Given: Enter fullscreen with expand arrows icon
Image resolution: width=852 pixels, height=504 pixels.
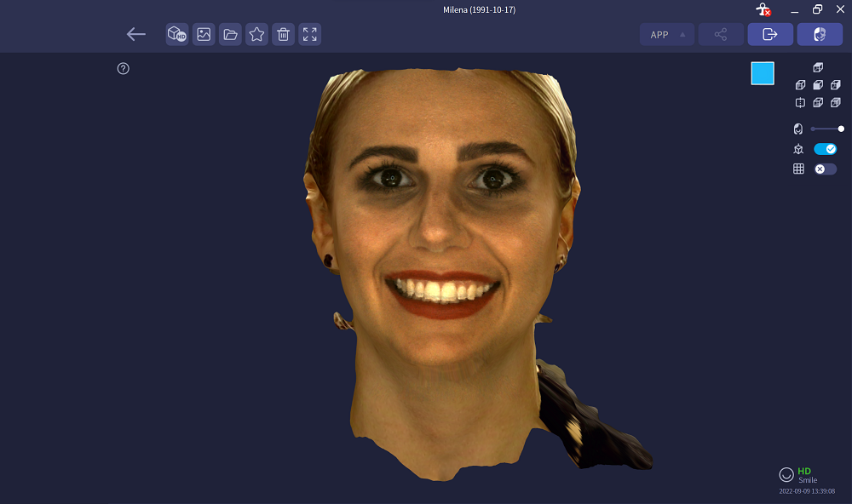Looking at the screenshot, I should [x=310, y=34].
